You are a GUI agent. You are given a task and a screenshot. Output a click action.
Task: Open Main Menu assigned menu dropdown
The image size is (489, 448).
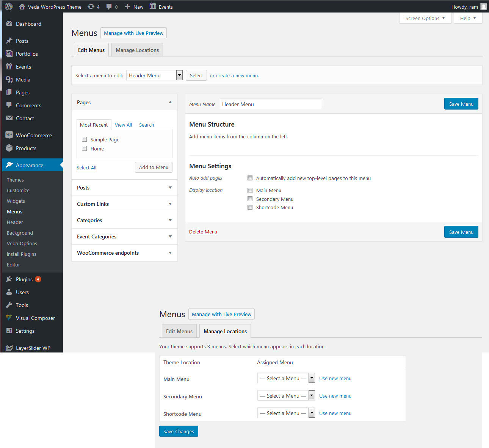tap(286, 378)
